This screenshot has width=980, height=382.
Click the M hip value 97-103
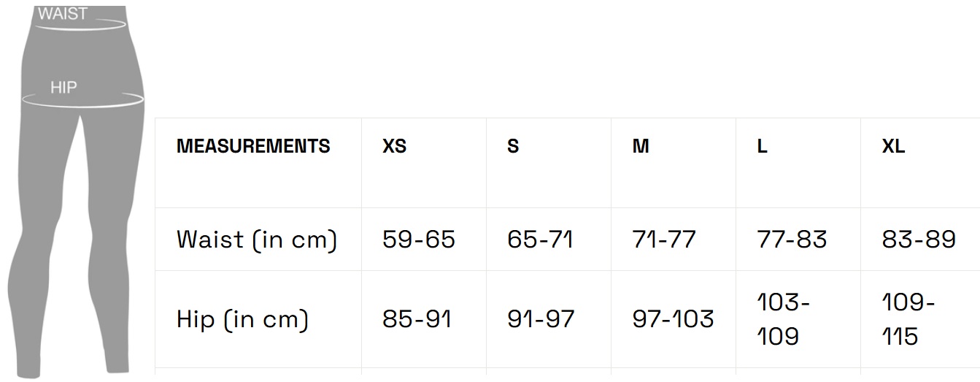[x=673, y=319]
